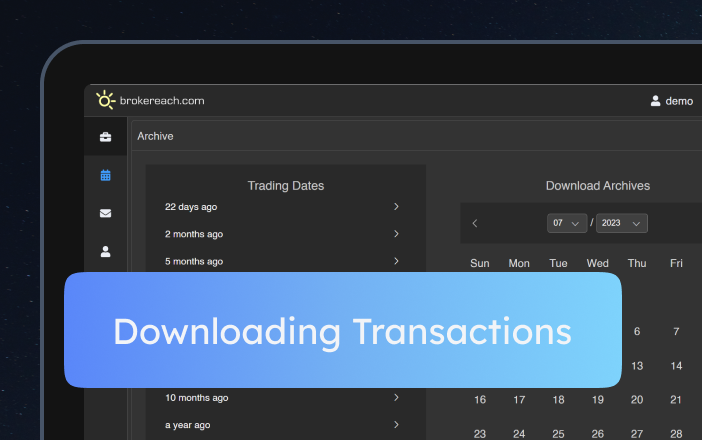Select the calendar archive sidebar icon

106,175
